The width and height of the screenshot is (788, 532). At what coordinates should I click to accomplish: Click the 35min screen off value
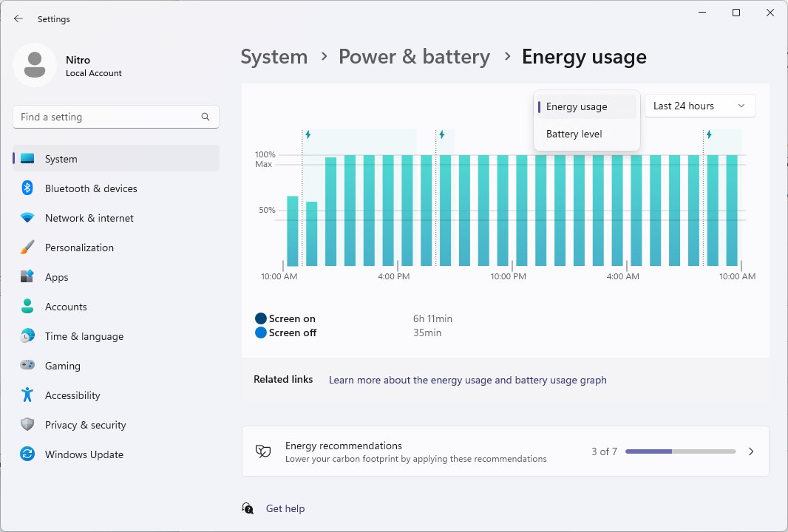coord(427,332)
